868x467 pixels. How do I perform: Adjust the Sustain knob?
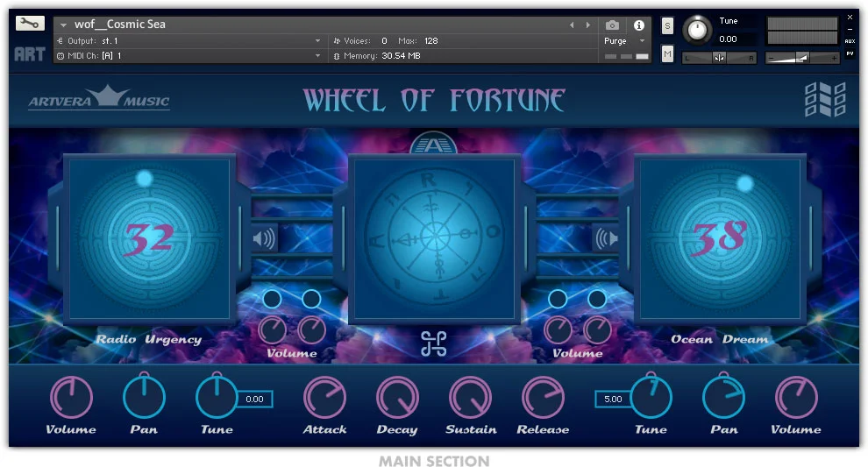point(470,397)
